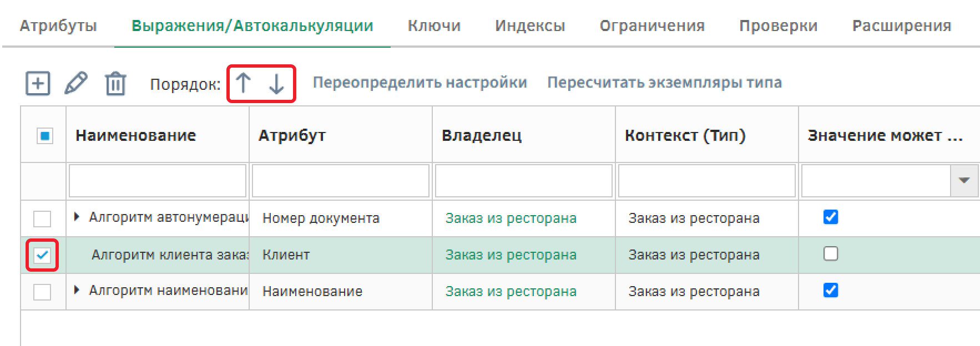The width and height of the screenshot is (980, 346).
Task: Select the 'Алгоритм автонумерации' row checkbox
Action: tap(42, 218)
